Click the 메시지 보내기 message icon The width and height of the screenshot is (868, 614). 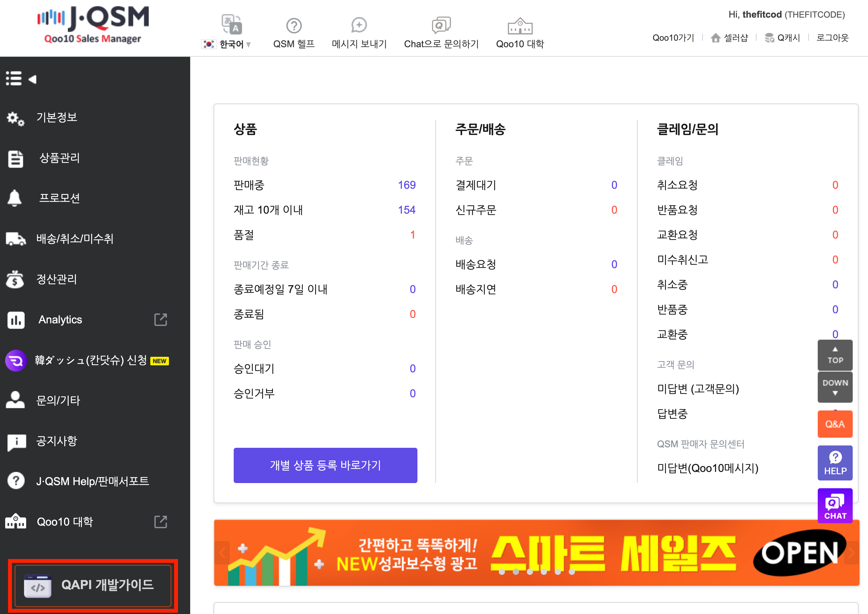tap(359, 25)
